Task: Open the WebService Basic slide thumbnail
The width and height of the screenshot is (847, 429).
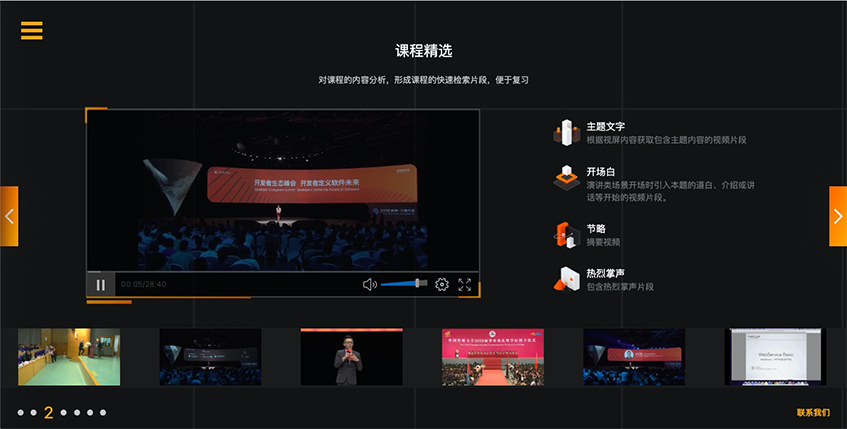Action: (775, 357)
